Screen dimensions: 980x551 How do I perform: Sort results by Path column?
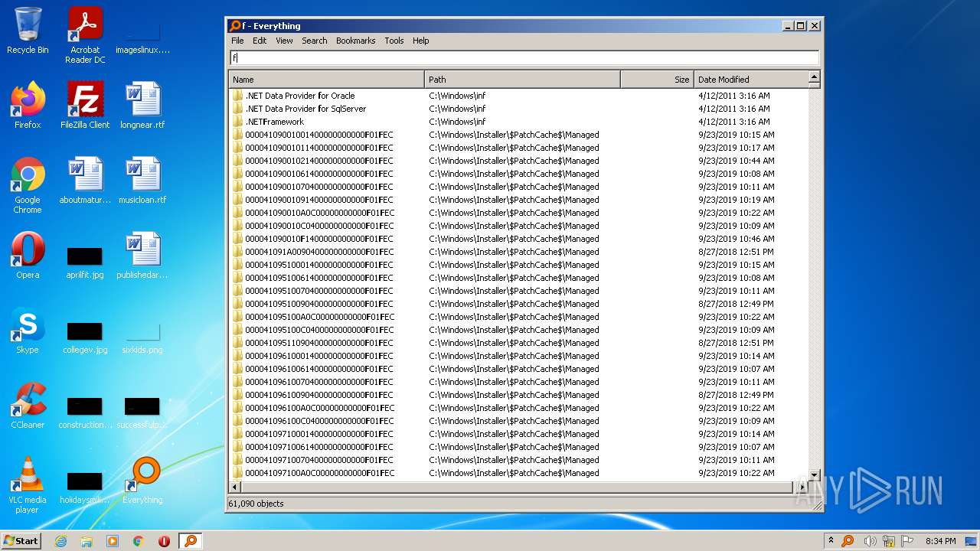coord(523,79)
